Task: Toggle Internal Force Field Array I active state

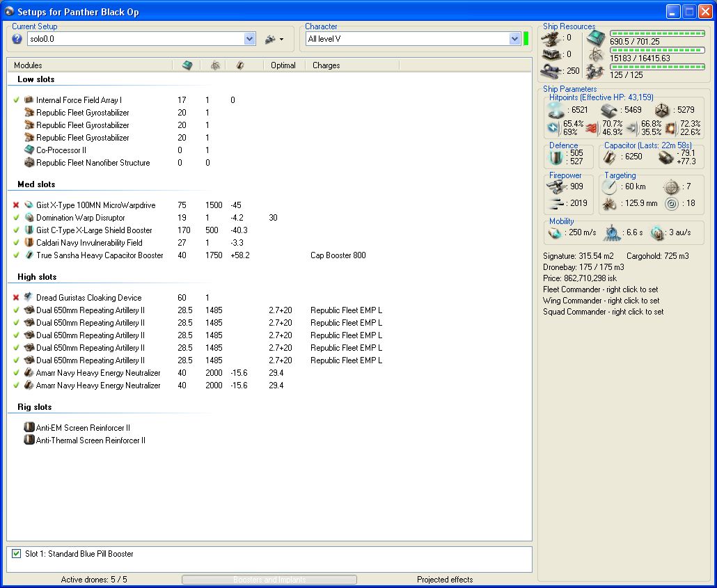Action: [x=17, y=100]
